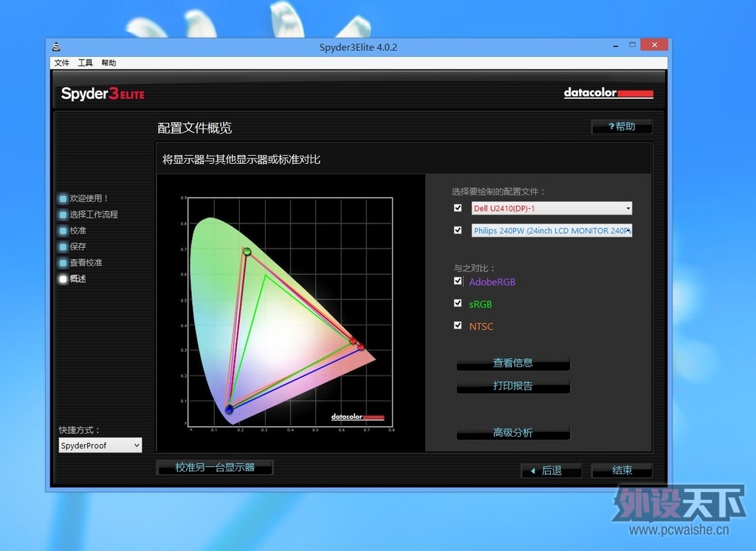Click the datacolor logo in header
The image size is (756, 551).
(x=608, y=92)
